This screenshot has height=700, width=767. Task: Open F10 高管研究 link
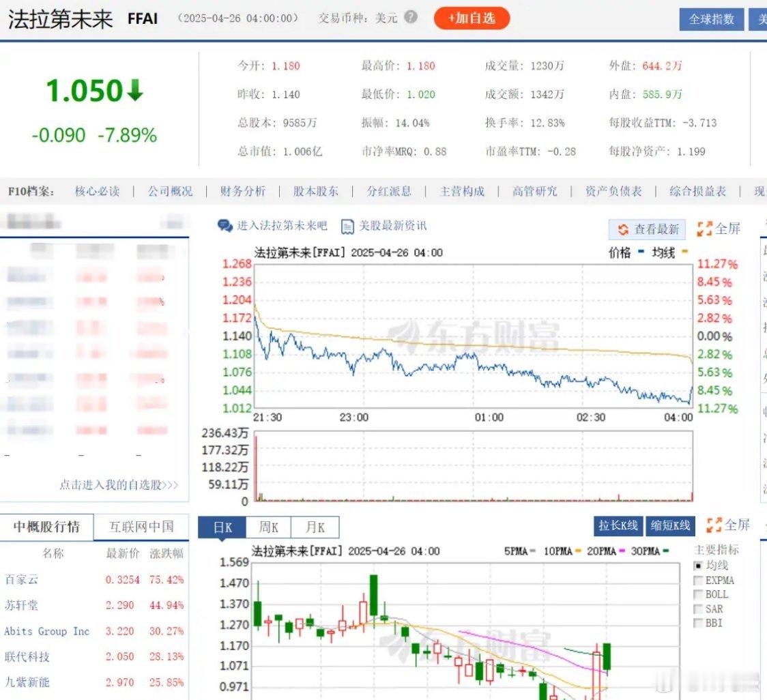(535, 191)
